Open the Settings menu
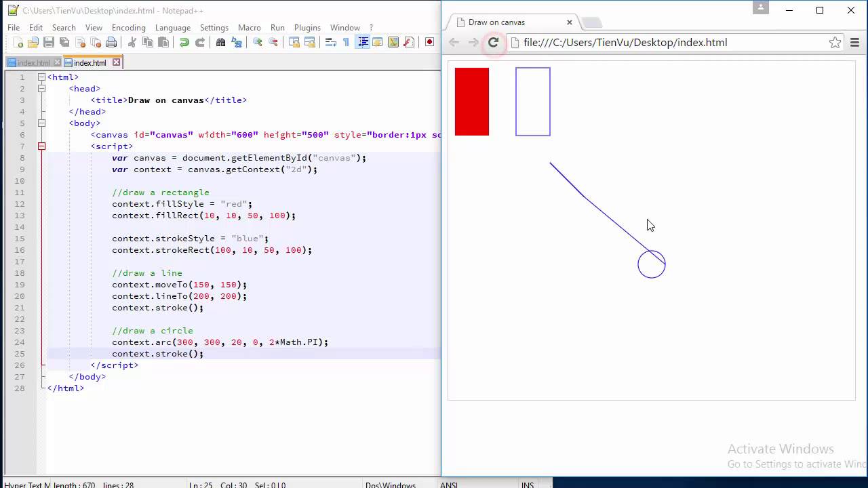Screen dimensions: 868x488 [x=214, y=28]
